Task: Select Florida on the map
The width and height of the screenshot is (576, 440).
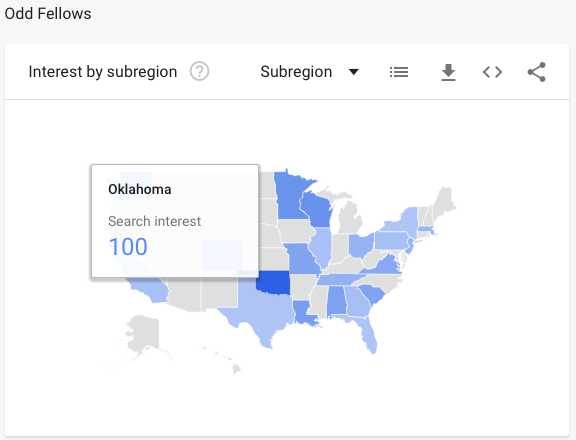Action: (x=366, y=332)
